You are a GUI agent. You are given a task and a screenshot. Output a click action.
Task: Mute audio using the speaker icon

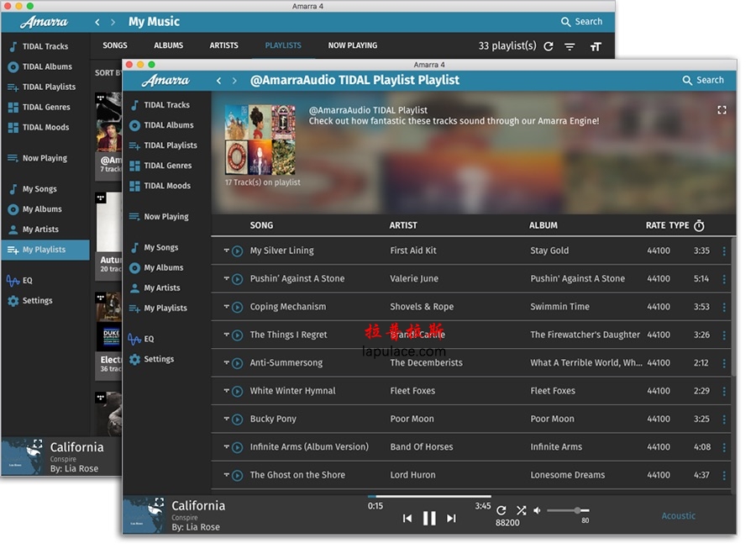coord(538,510)
